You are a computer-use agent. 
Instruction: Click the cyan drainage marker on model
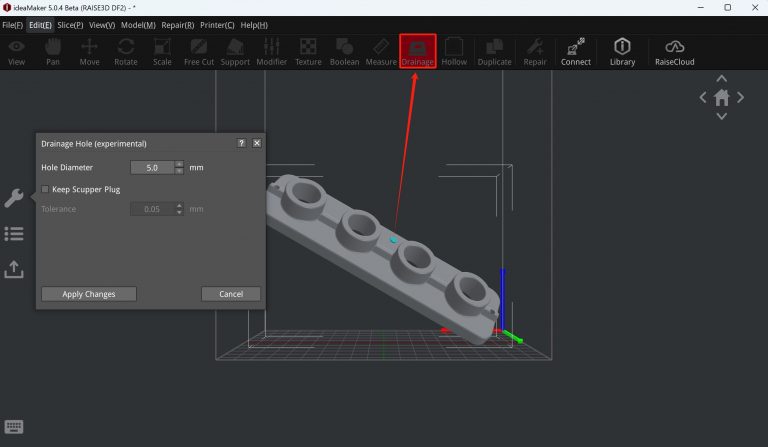click(x=393, y=240)
